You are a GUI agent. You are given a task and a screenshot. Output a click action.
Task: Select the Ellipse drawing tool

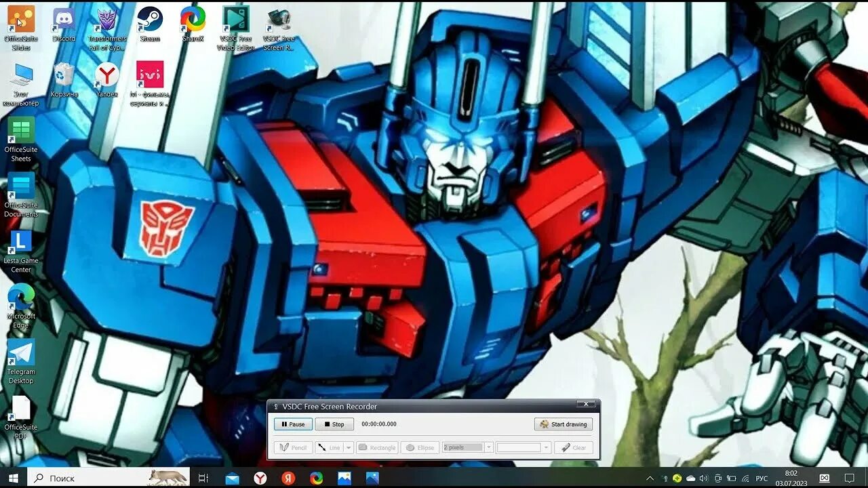coord(420,447)
